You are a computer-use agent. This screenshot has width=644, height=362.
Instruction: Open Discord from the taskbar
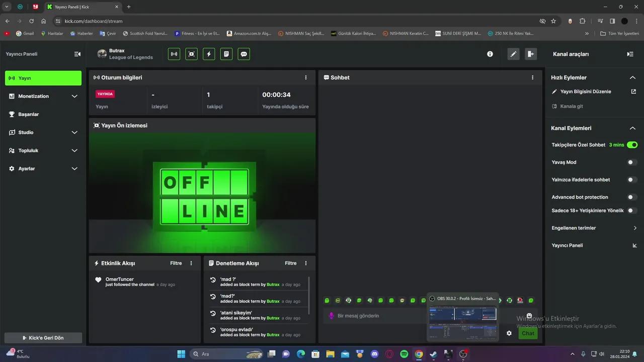[374, 354]
